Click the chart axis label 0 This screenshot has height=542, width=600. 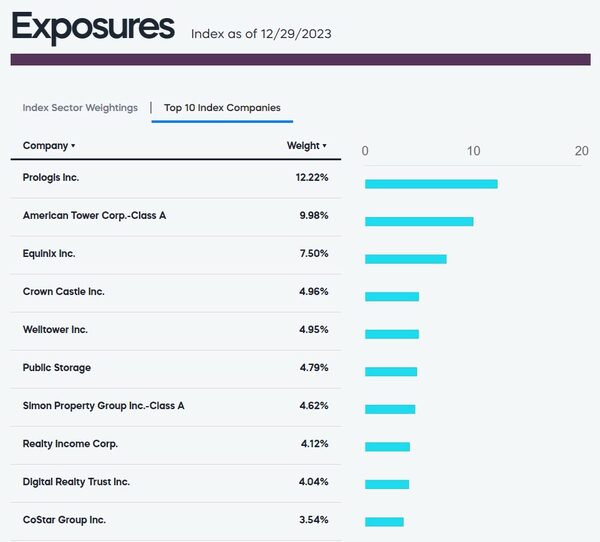coord(365,151)
